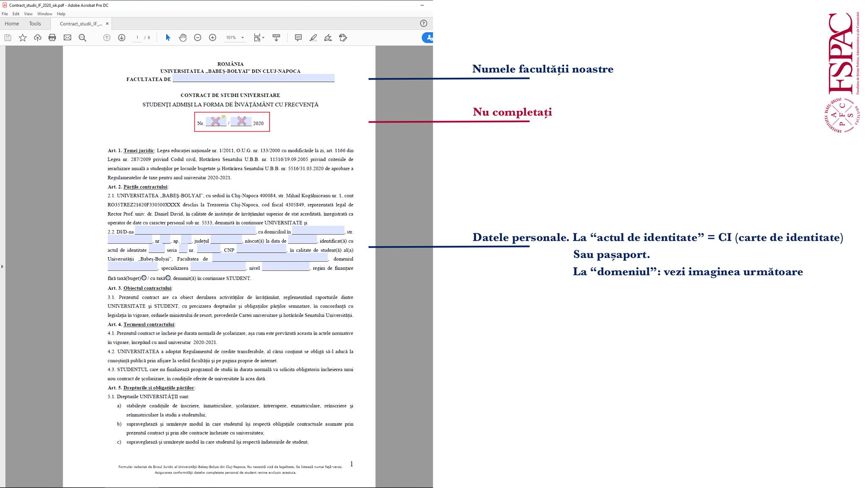Expand the fit page dropdown arrow
Viewport: 868px width, 488px height.
(x=263, y=38)
